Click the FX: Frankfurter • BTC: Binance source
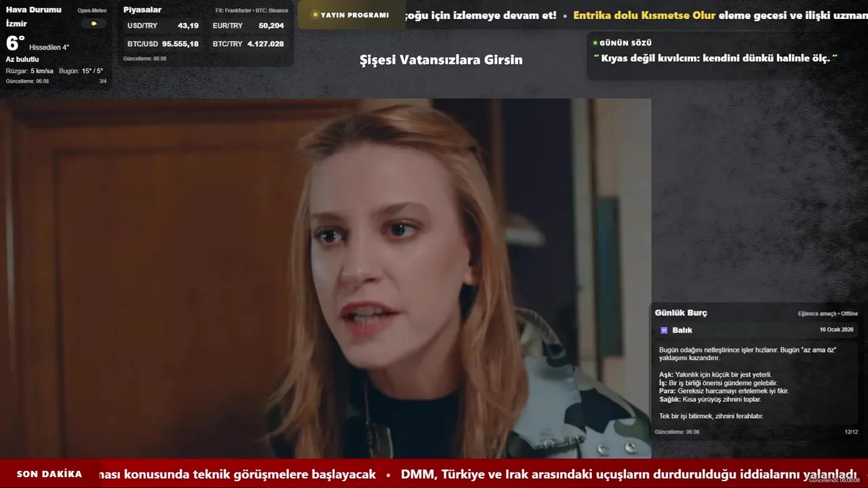The height and width of the screenshot is (488, 868). coord(252,10)
